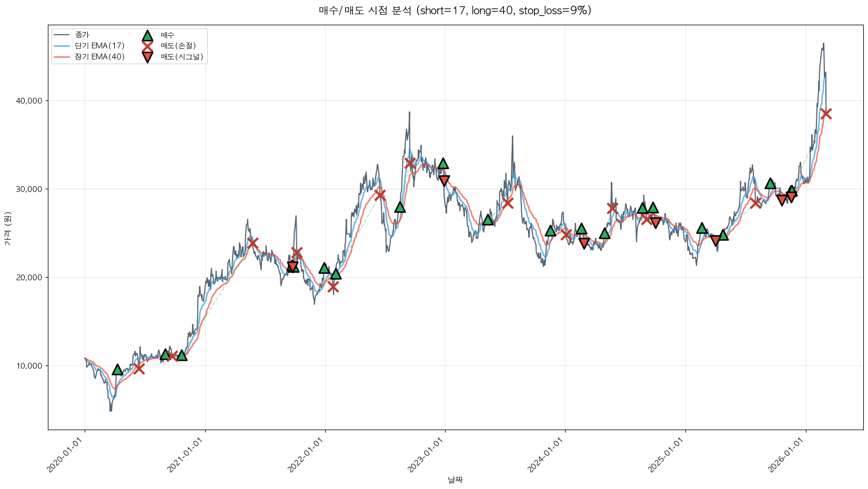Click the price peak above 45,000 in 2026

tap(823, 44)
